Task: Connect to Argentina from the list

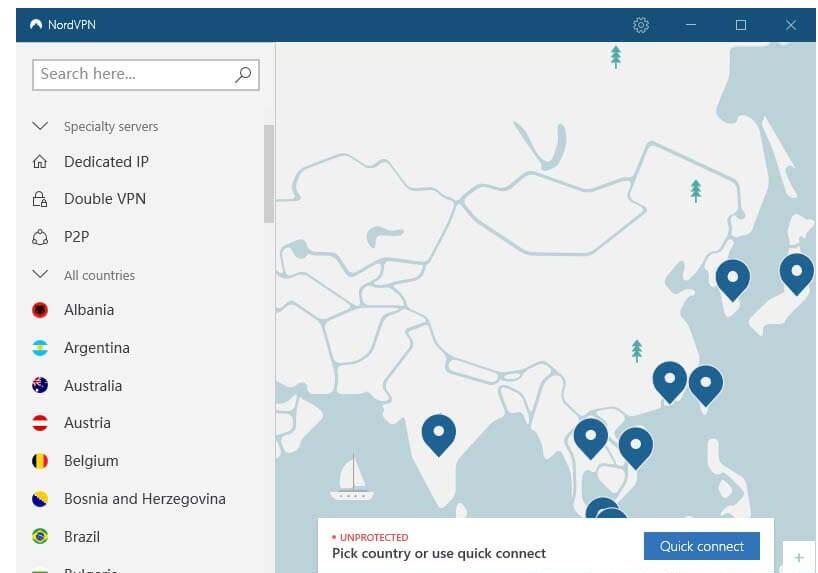Action: (x=97, y=348)
